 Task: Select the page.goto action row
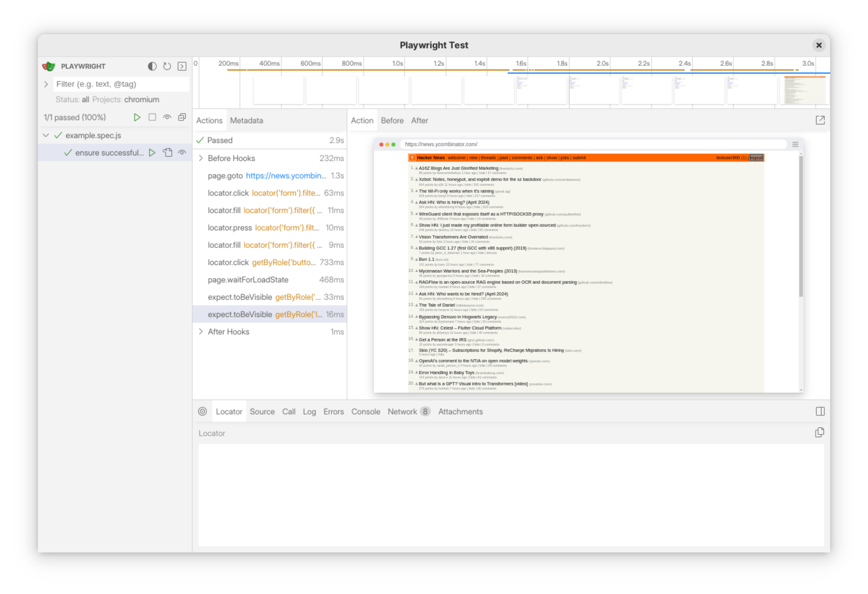270,176
